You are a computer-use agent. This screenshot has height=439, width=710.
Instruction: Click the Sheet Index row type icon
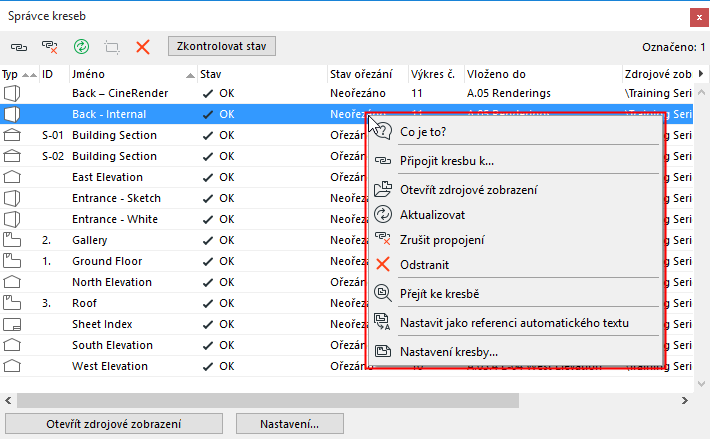13,325
